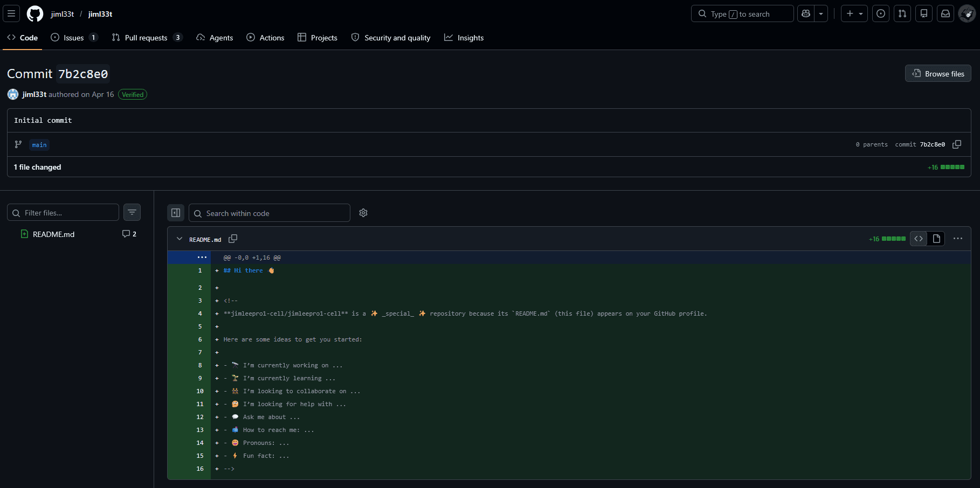Viewport: 980px width, 488px height.
Task: View the 2 comments on README.md
Action: (129, 234)
